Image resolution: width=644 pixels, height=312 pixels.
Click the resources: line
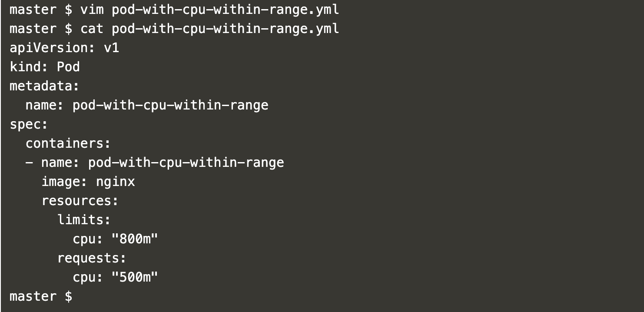80,201
